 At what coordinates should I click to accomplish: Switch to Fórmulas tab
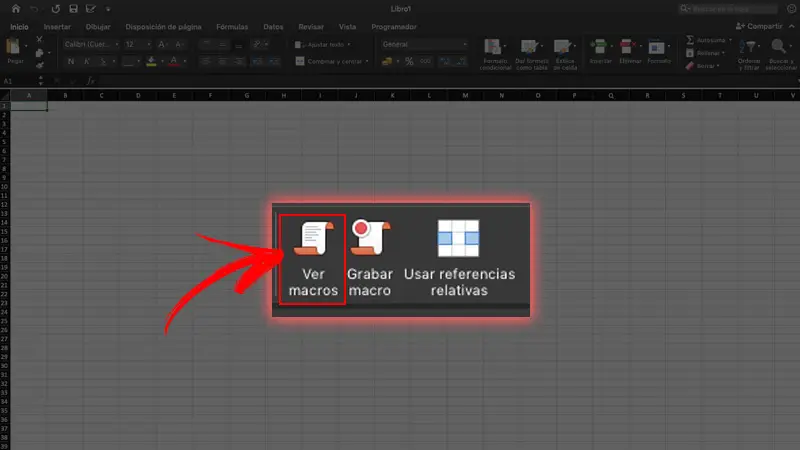click(232, 27)
